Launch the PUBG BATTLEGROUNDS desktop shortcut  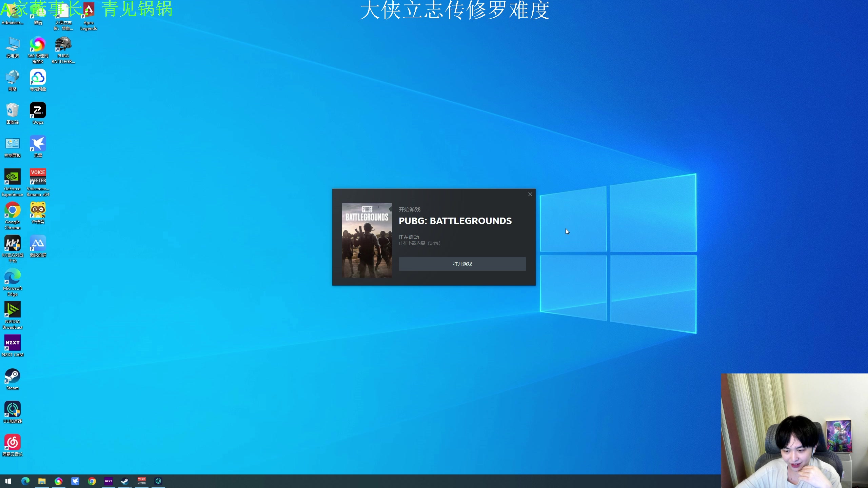point(63,50)
